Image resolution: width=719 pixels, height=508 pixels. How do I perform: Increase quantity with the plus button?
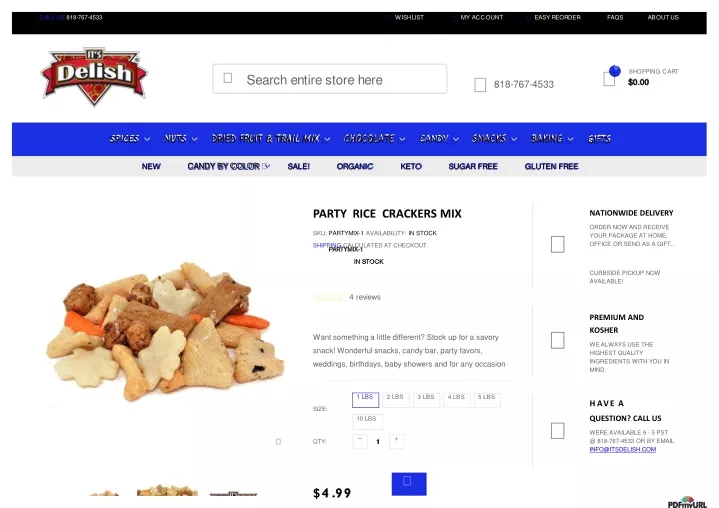tap(396, 441)
